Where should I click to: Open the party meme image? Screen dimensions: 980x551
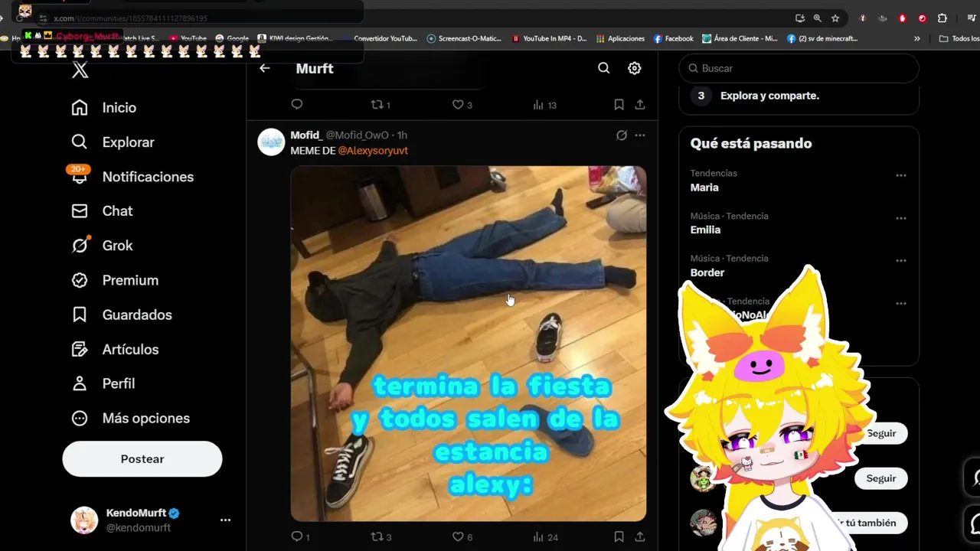(469, 344)
